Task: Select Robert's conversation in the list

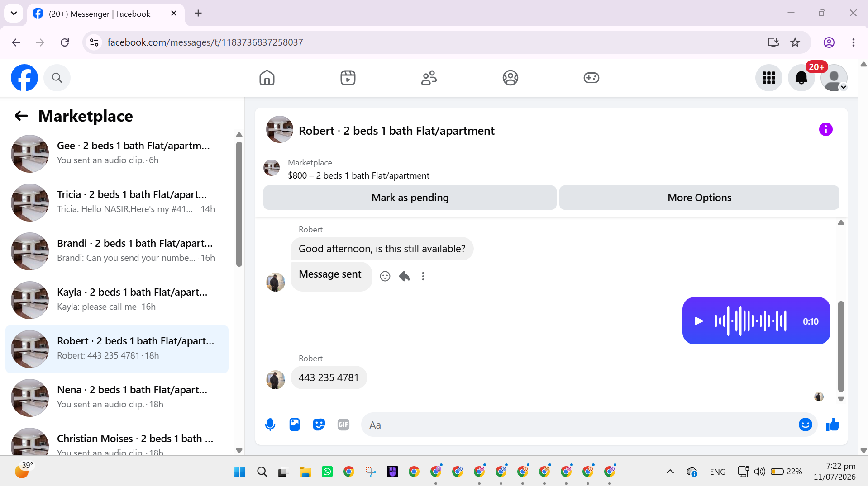Action: click(117, 349)
